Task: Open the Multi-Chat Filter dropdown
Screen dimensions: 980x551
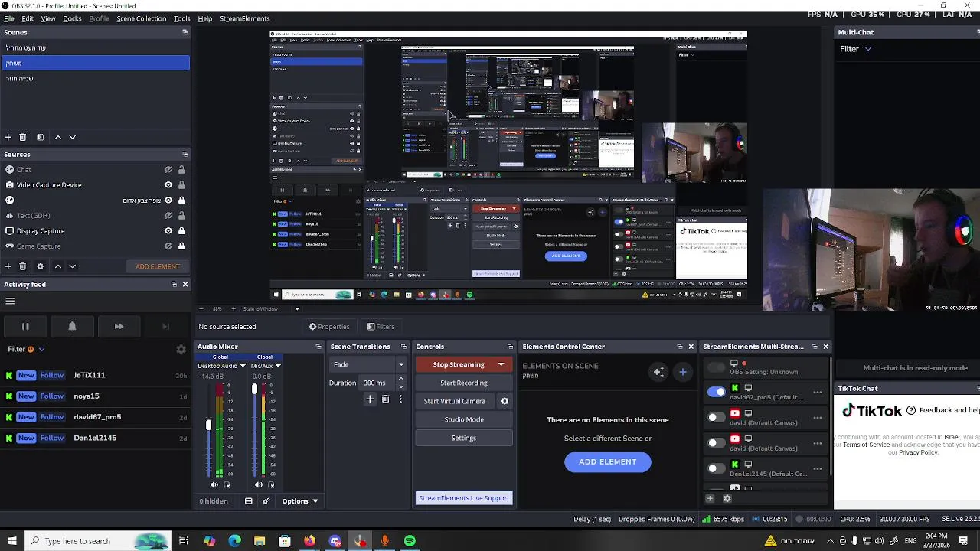Action: [x=855, y=49]
